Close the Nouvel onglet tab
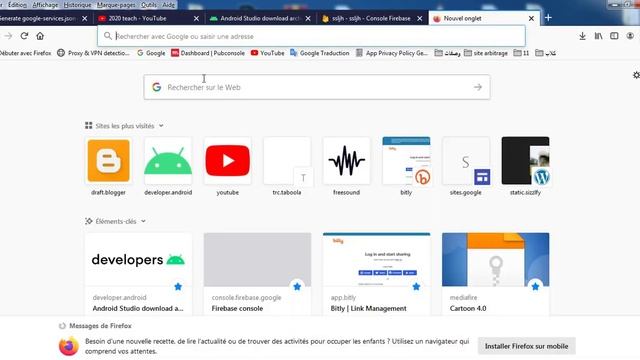 (x=531, y=18)
